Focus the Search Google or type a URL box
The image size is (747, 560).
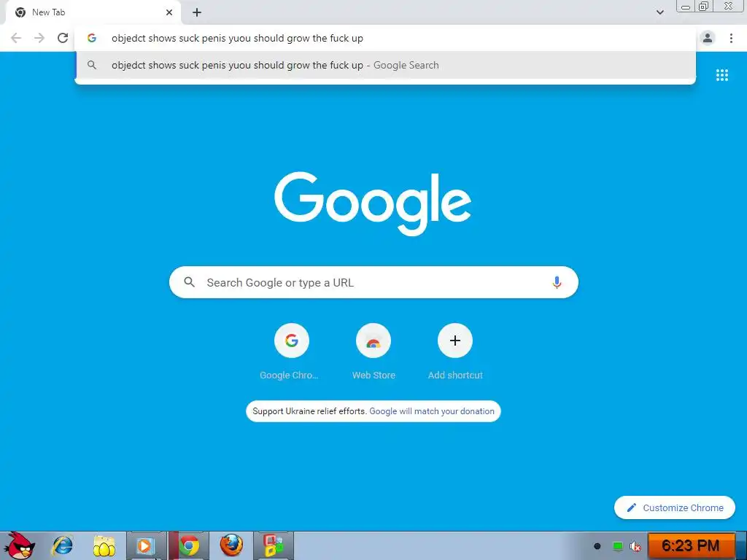(373, 282)
